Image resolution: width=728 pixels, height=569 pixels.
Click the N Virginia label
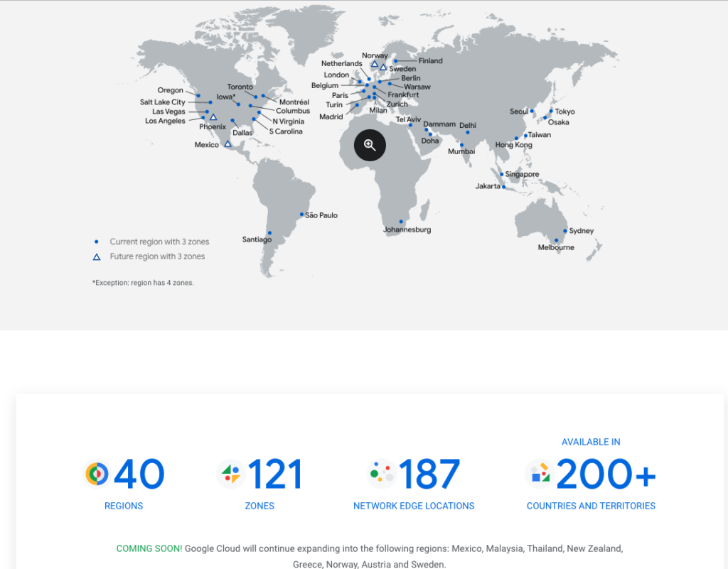coord(289,121)
